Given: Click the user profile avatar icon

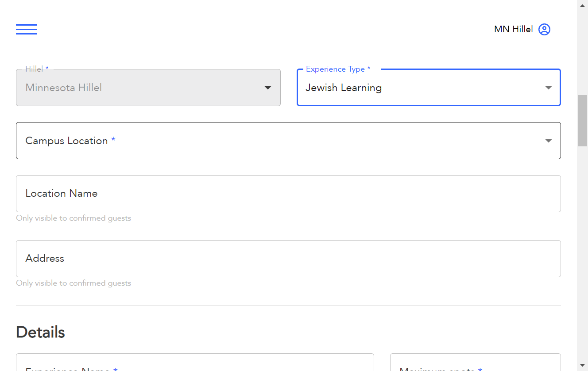Looking at the screenshot, I should 544,29.
